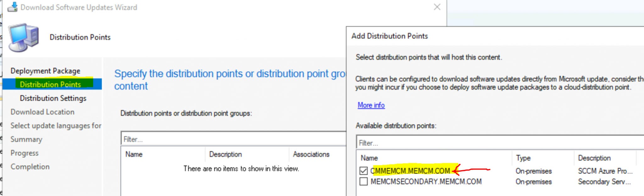Screen dimensions: 644x196
Task: Enable the MEMCMSECONDARY.MEMCM.COM checkbox
Action: [x=364, y=182]
